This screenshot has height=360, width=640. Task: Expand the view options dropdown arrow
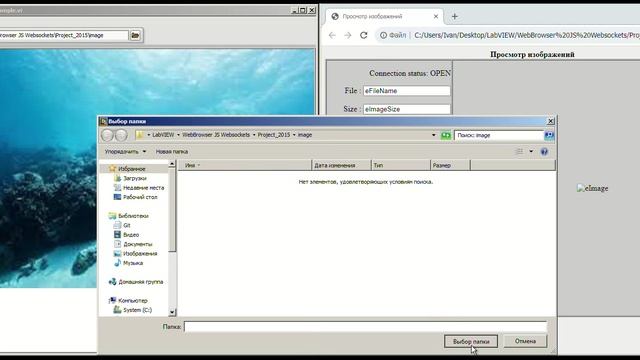pos(531,151)
